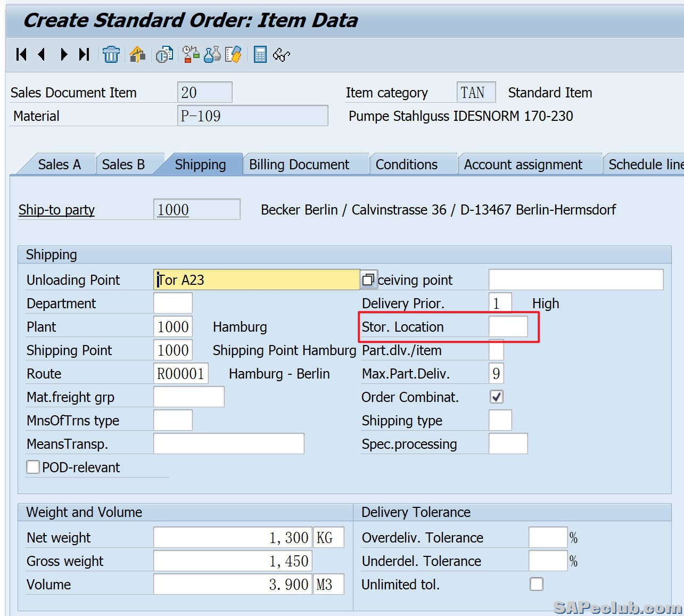Open the Sales A tab
Screen dimensions: 684x616
59,165
